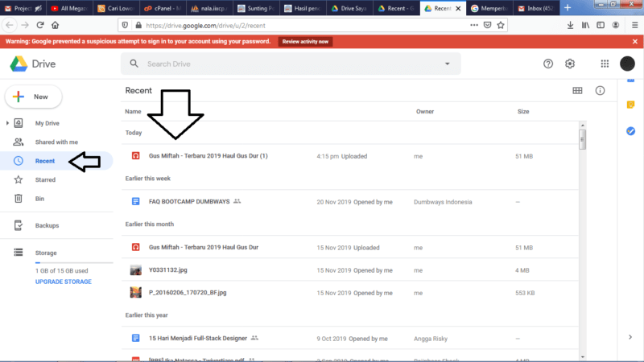Expand the My Drive folder tree
The width and height of the screenshot is (644, 362).
click(x=7, y=123)
